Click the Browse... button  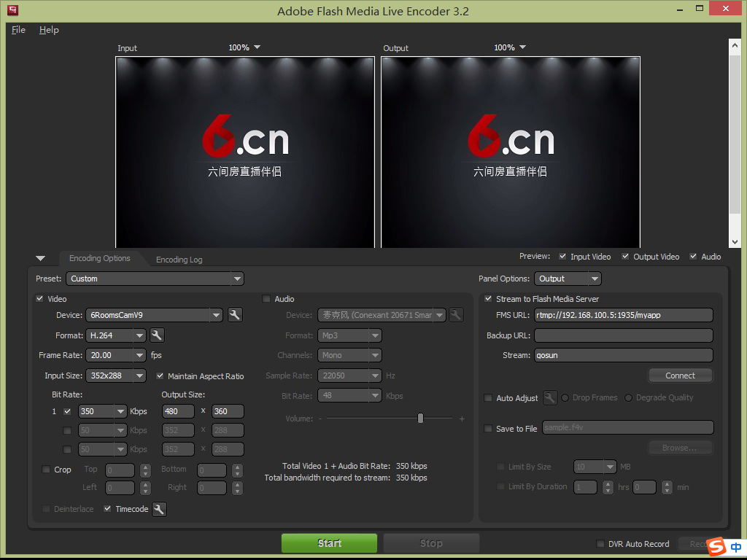681,448
